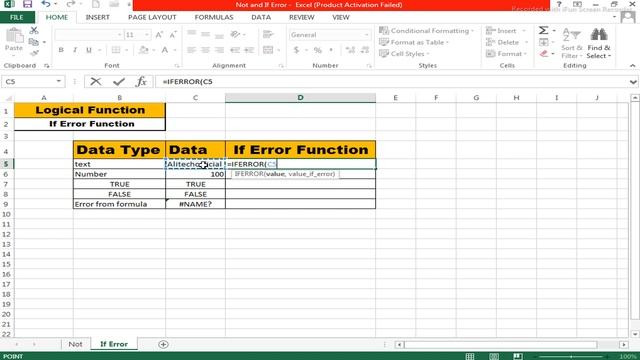Click the Borders icon in Font group
Image resolution: width=640 pixels, height=360 pixels.
[x=116, y=50]
